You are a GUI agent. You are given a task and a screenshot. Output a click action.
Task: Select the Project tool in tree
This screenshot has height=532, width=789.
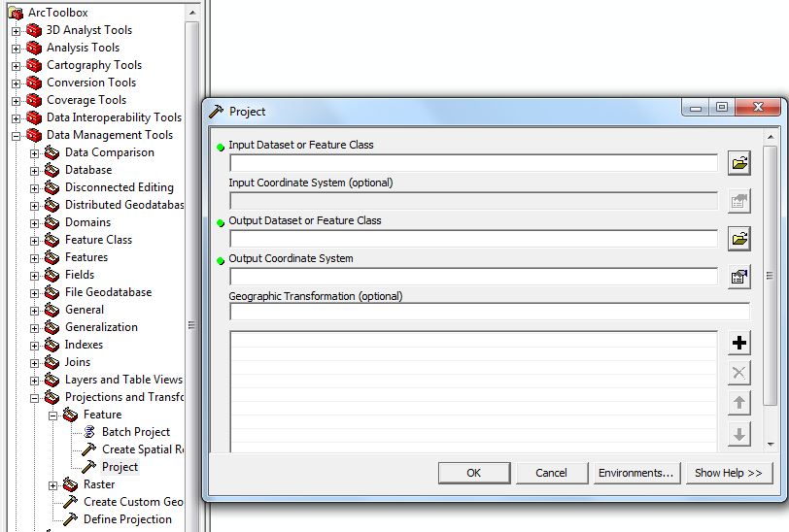120,467
